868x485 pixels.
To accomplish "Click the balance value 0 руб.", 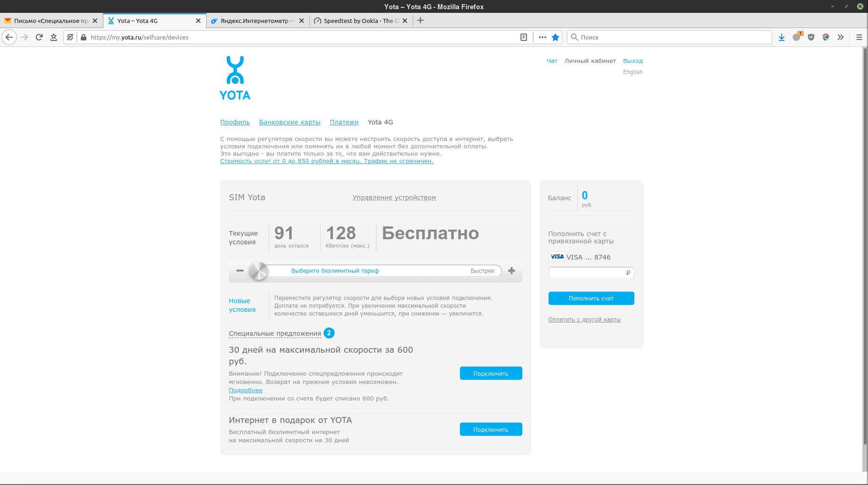I will [587, 198].
